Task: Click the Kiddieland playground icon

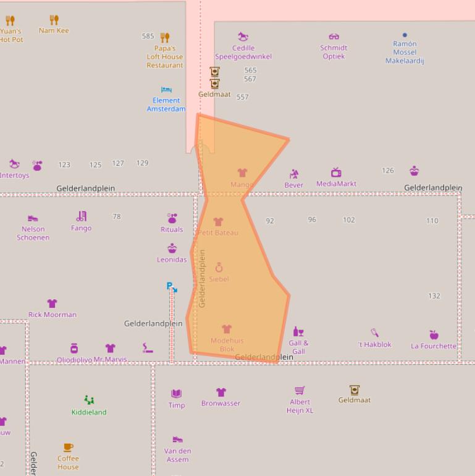Action: [x=89, y=401]
